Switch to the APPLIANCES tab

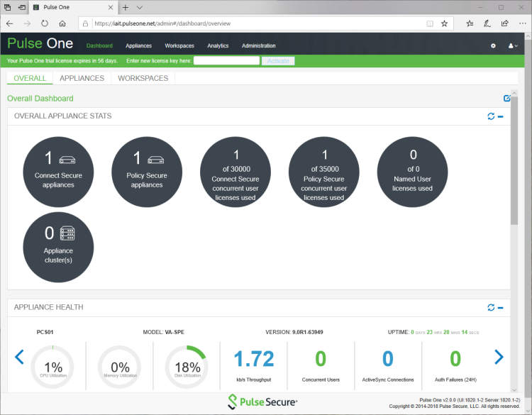[x=82, y=79]
